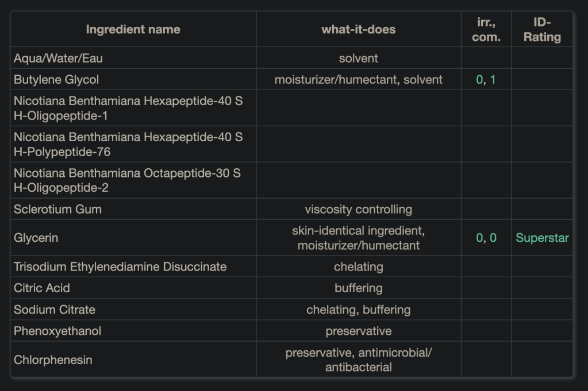The width and height of the screenshot is (588, 391).
Task: Open the viscosity controlling function link
Action: tap(358, 210)
